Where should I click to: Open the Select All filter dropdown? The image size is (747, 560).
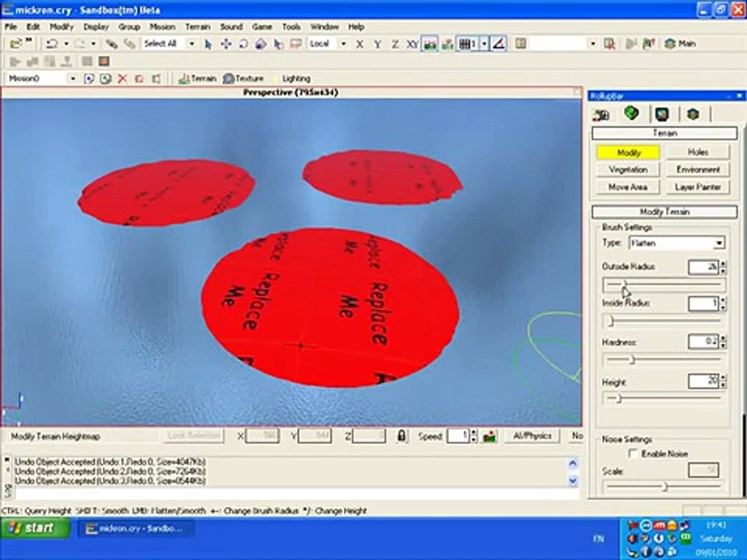(191, 44)
